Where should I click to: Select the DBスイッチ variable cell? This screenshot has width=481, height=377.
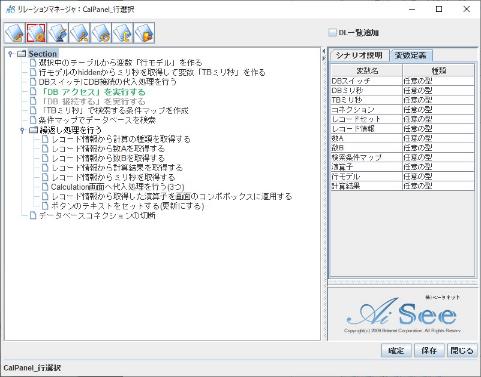pyautogui.click(x=367, y=81)
